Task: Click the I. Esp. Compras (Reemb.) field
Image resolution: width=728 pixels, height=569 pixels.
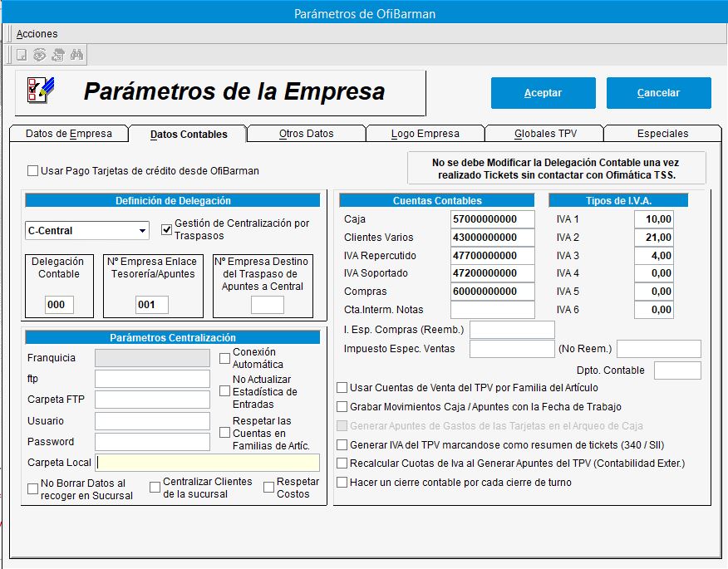Action: coord(512,330)
